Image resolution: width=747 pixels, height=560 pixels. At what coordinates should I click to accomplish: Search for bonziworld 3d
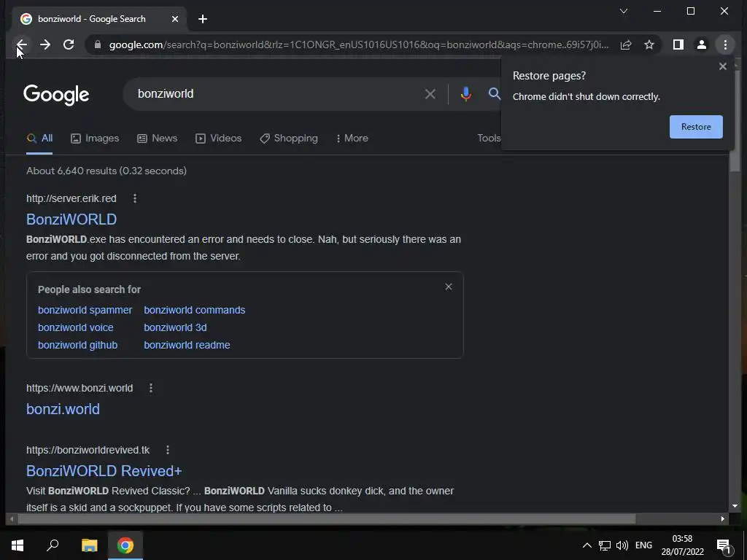175,327
